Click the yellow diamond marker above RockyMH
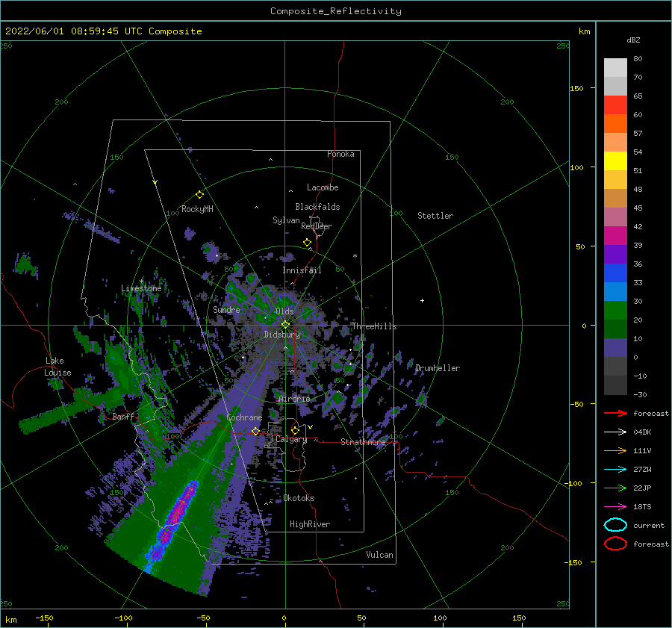 (199, 195)
